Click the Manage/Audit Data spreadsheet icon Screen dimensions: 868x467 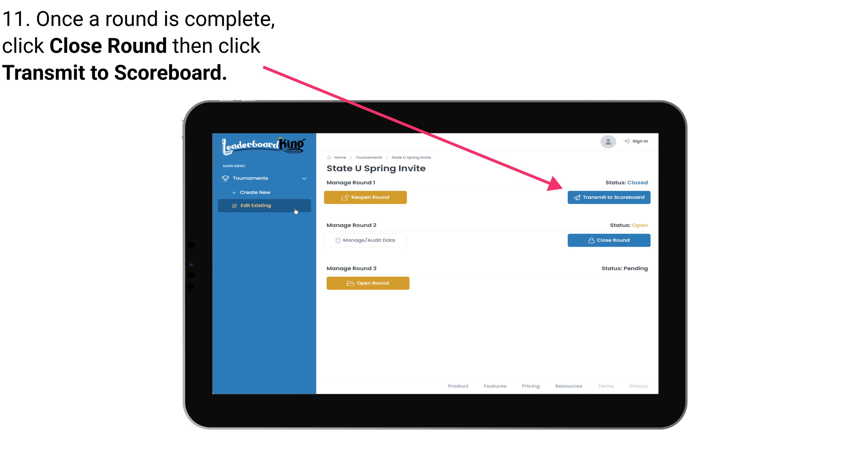337,240
